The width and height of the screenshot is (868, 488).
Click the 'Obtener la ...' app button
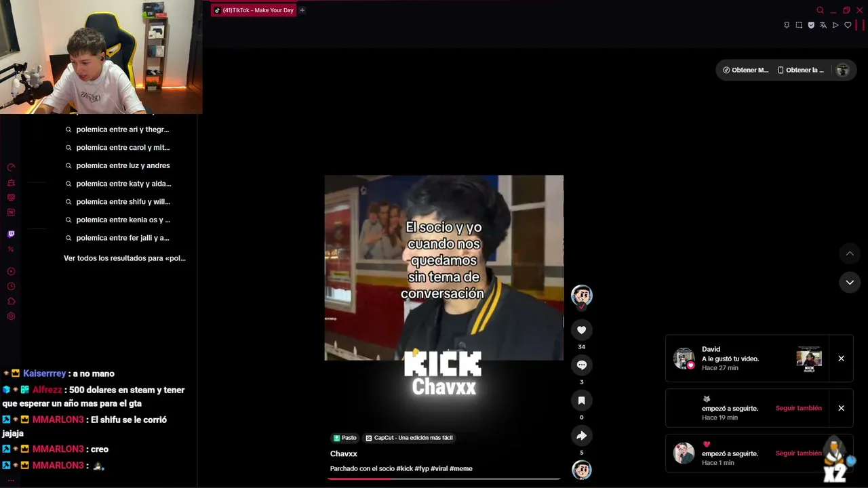(x=801, y=70)
